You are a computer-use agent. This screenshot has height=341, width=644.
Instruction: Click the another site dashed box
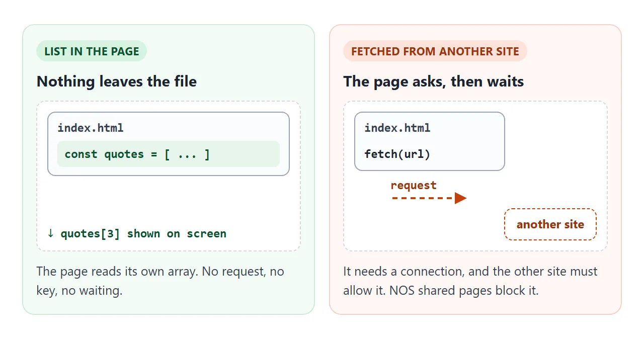550,224
